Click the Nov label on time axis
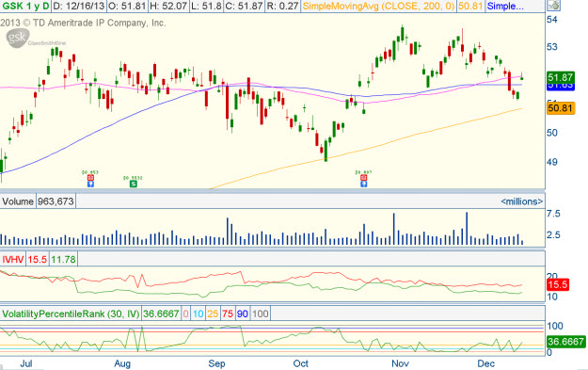This screenshot has width=588, height=370. click(400, 363)
